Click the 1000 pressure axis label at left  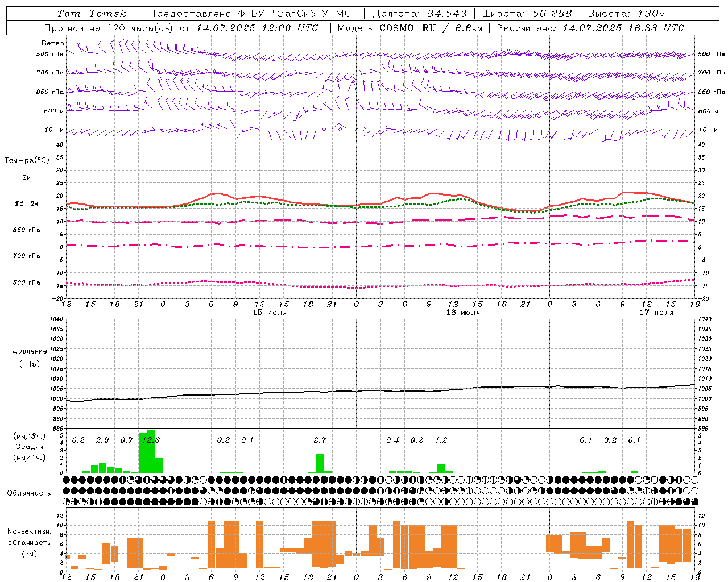coord(55,399)
